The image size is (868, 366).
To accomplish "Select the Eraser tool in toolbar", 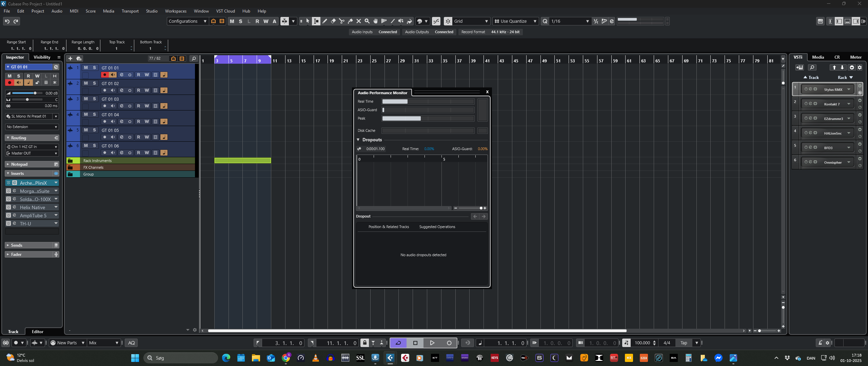I will tap(333, 21).
